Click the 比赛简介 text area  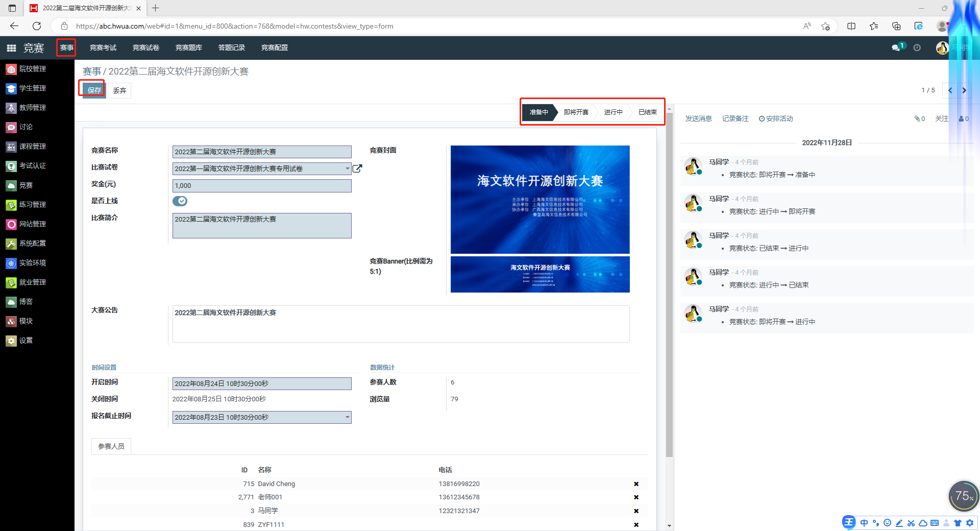(262, 226)
